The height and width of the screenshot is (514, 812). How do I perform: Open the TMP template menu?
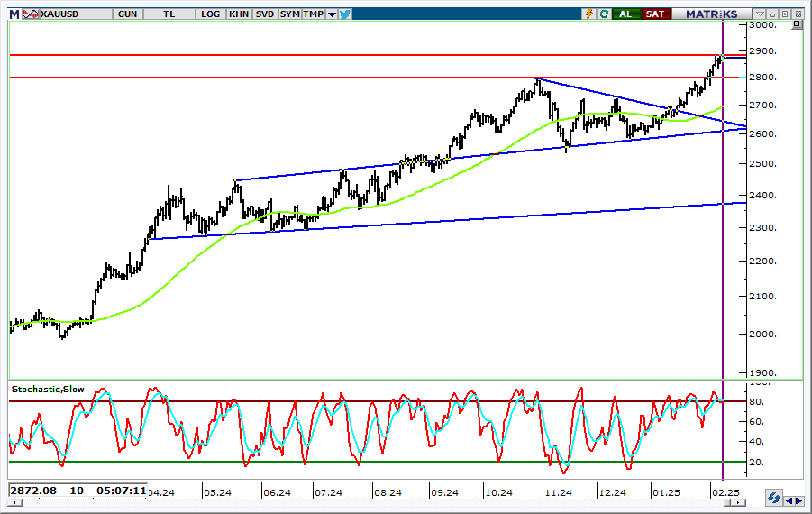point(313,14)
